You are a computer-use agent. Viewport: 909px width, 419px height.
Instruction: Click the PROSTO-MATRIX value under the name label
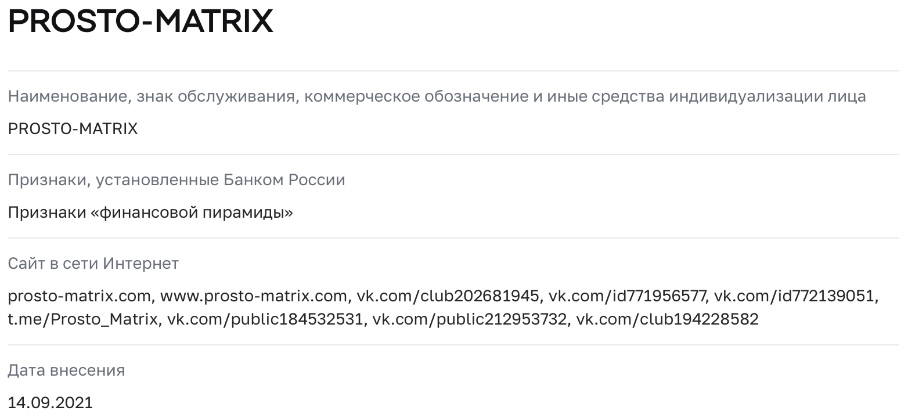[72, 128]
